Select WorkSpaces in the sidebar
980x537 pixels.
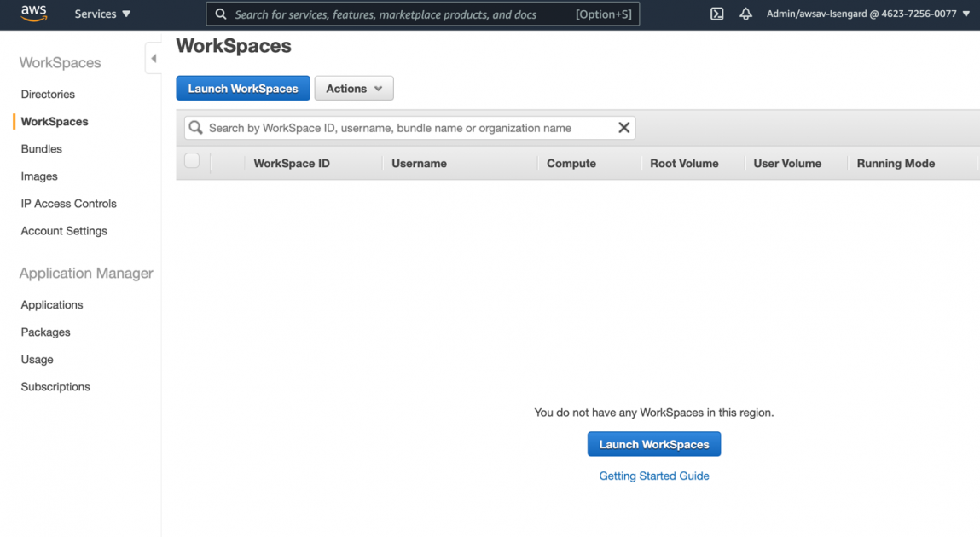coord(55,122)
